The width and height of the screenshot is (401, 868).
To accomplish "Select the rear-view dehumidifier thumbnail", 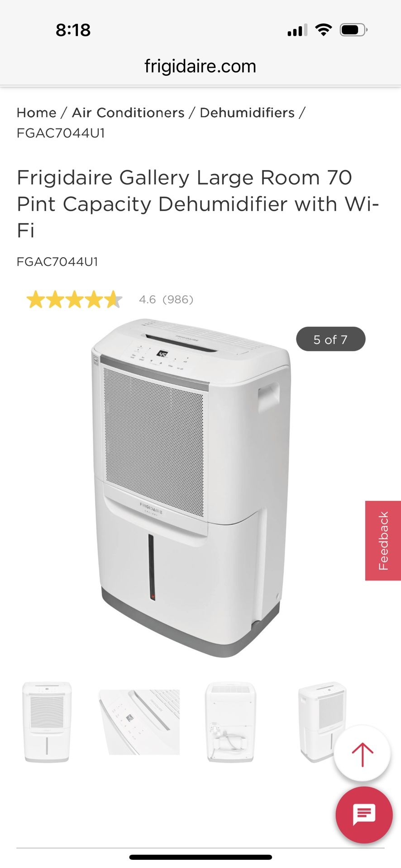I will pyautogui.click(x=230, y=722).
